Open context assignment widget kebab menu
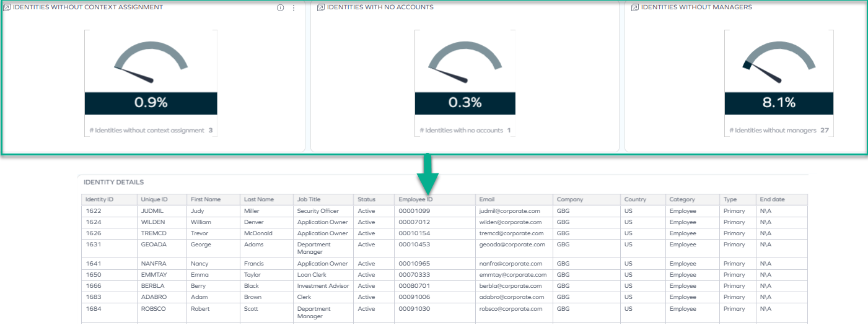868x325 pixels. click(x=294, y=8)
